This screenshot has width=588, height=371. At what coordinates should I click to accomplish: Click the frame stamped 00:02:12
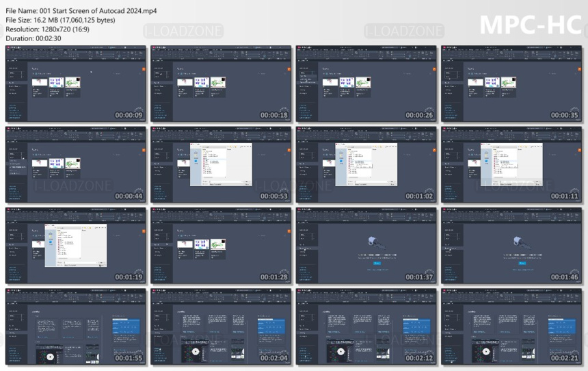(x=366, y=327)
